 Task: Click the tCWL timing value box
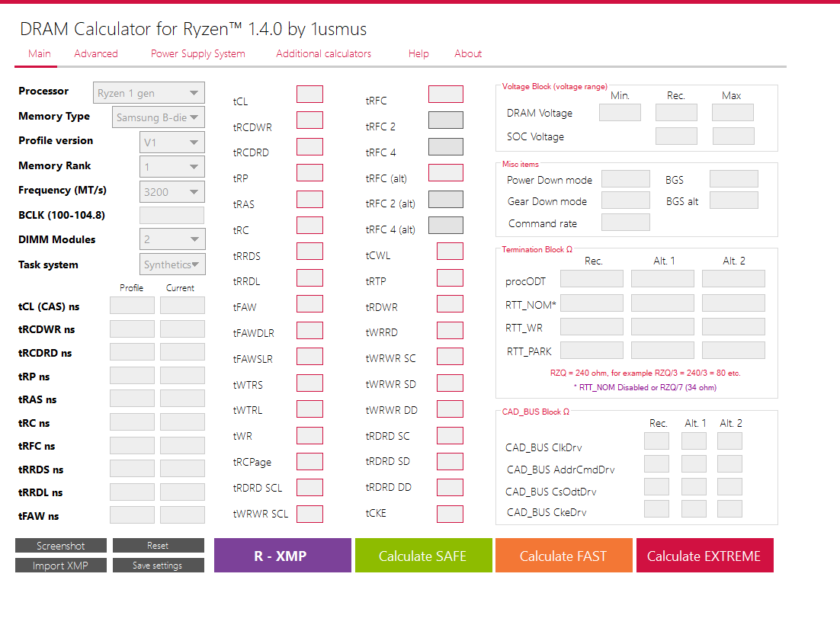[450, 252]
